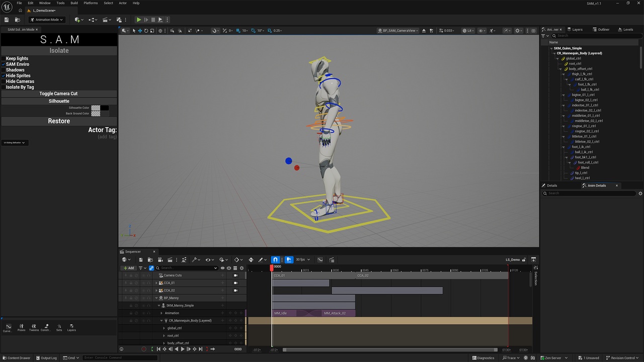Click the green Play button in the main toolbar

point(139,20)
